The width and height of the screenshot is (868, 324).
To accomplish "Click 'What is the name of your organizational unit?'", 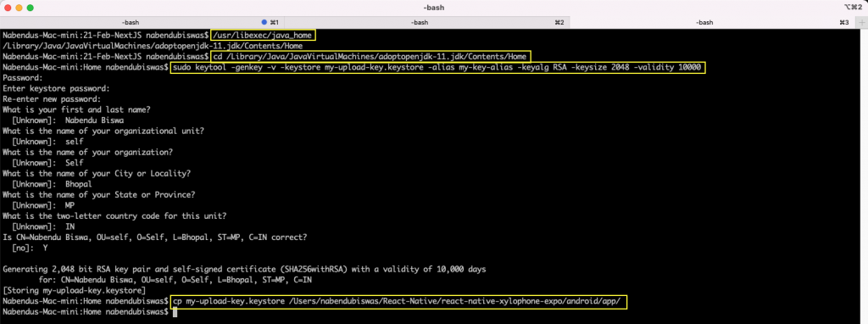I will (103, 131).
